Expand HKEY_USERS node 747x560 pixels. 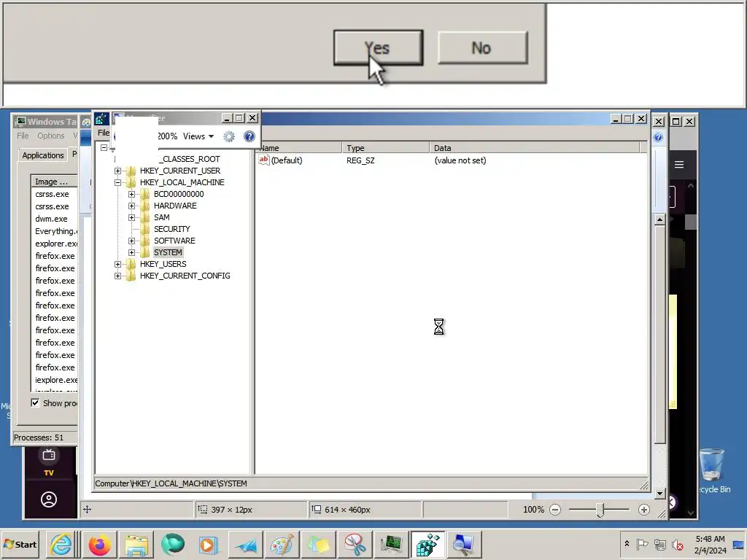coord(117,264)
